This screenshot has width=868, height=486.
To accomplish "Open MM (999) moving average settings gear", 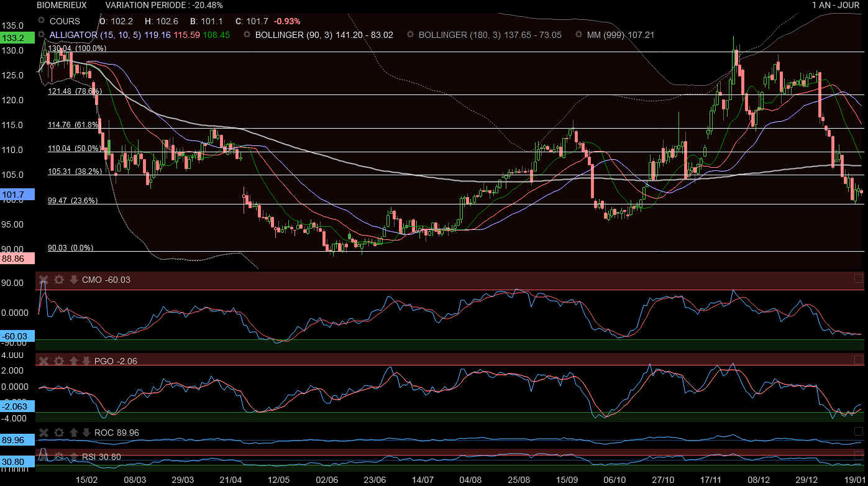I will tap(579, 35).
